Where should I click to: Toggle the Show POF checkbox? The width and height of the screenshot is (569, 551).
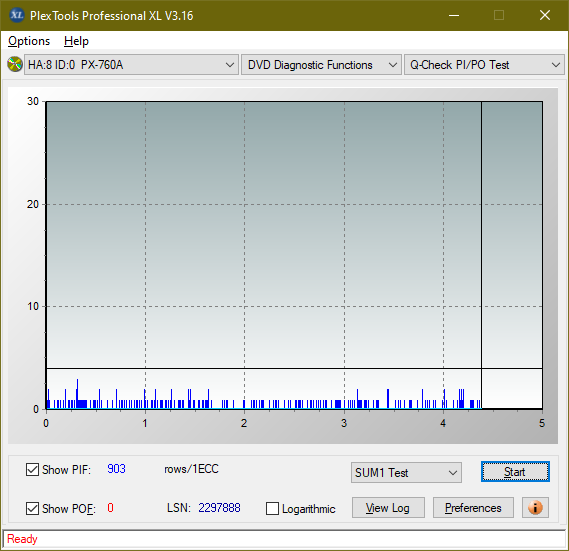tap(32, 508)
